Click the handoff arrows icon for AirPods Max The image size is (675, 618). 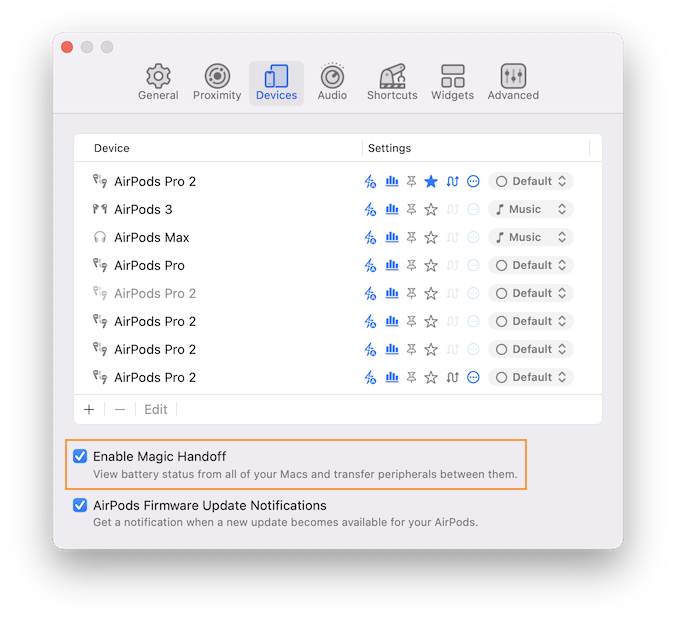coord(452,238)
